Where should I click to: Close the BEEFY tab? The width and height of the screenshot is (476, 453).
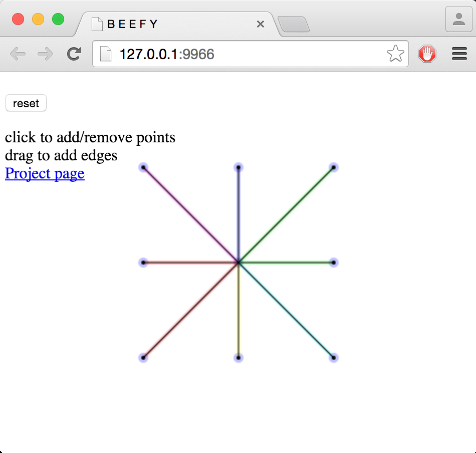point(260,24)
